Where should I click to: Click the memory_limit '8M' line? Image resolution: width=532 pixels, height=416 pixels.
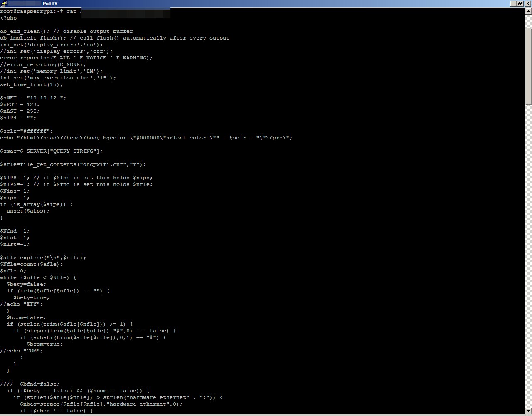pyautogui.click(x=52, y=71)
